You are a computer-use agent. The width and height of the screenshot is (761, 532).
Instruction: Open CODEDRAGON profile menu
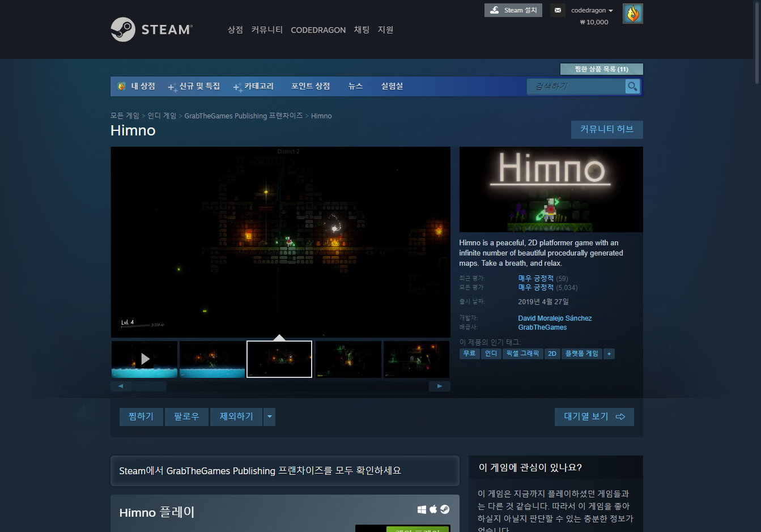(x=318, y=30)
